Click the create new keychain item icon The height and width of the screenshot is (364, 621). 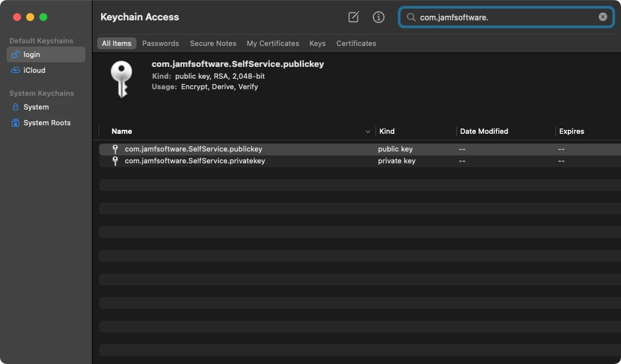pos(353,17)
